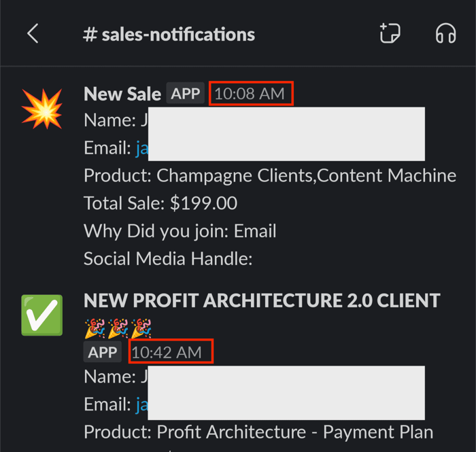This screenshot has height=452, width=476.
Task: Click the green checkmark avatar icon
Action: tap(42, 315)
